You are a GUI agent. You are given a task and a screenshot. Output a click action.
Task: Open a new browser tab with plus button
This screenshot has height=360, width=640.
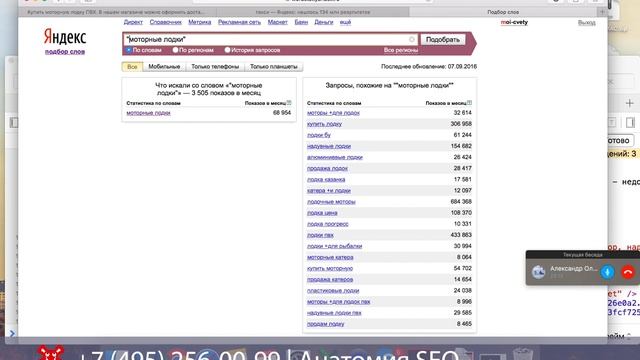[602, 12]
